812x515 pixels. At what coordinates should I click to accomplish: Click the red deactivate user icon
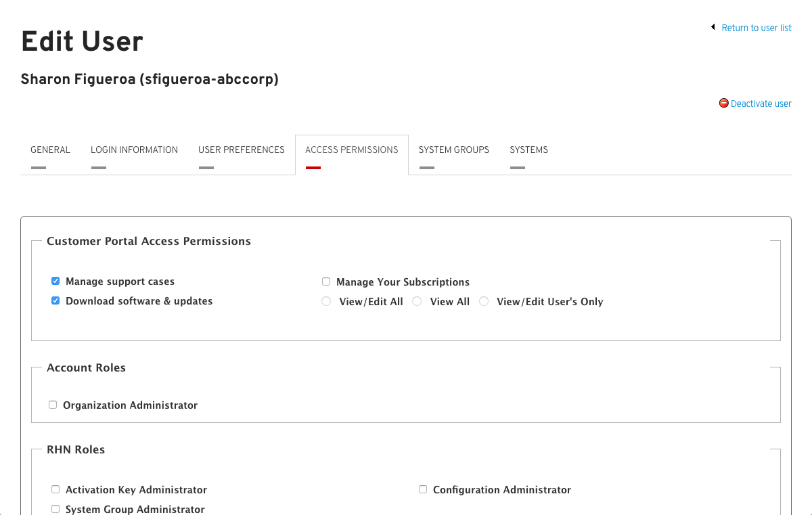coord(723,103)
